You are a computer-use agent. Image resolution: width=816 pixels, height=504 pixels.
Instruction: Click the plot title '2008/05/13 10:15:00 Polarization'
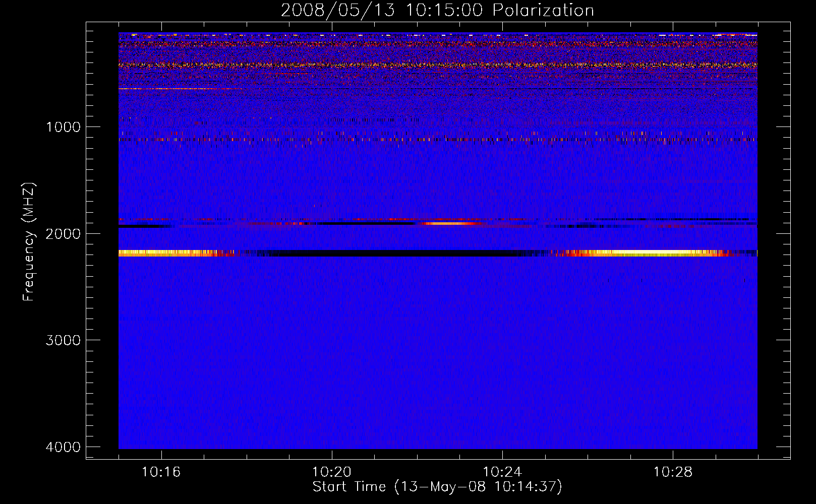tap(437, 11)
